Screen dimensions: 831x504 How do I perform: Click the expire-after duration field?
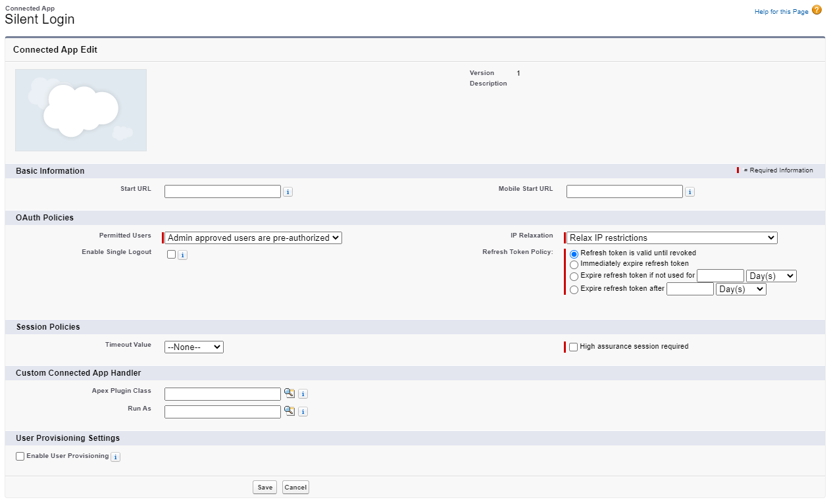click(690, 289)
